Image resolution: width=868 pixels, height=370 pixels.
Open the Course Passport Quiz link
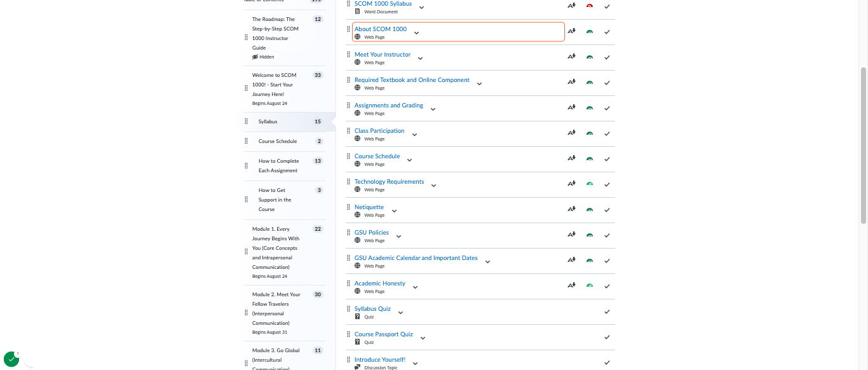(x=384, y=334)
